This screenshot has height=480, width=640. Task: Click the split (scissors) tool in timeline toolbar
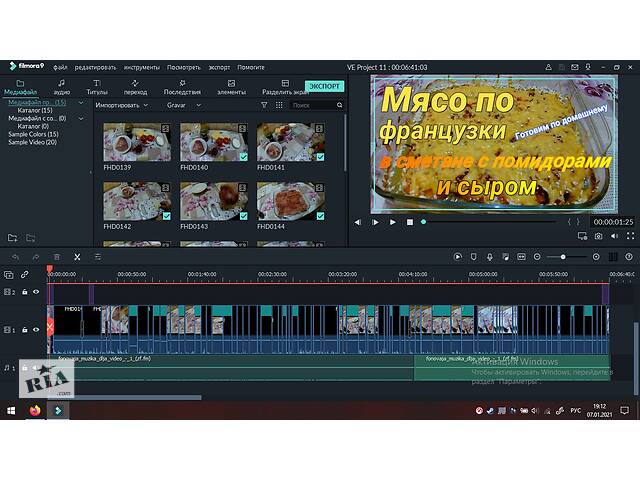pyautogui.click(x=79, y=257)
